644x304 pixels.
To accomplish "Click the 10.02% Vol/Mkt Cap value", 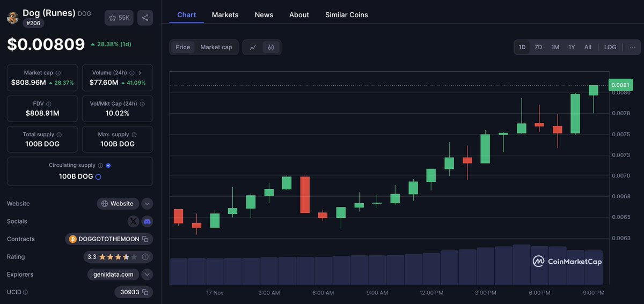I will pos(118,114).
